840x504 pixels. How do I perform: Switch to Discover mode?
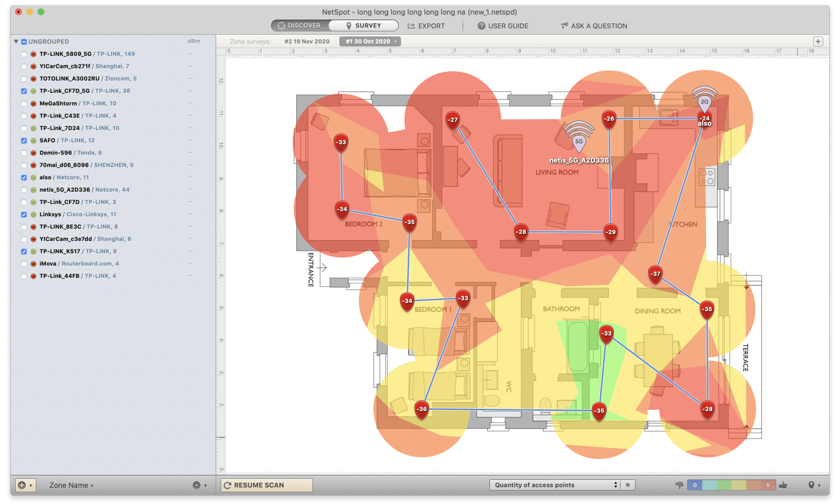click(300, 26)
